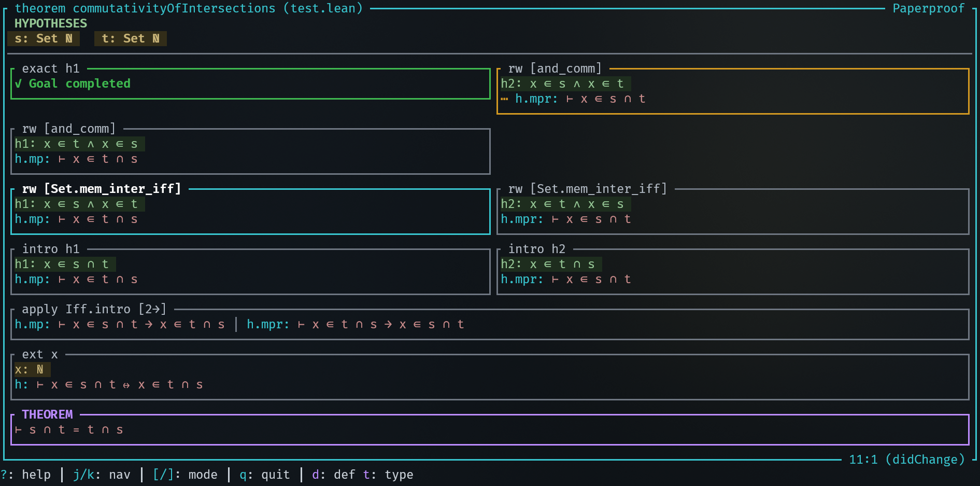Select the 'exact h1' tactic box title
The width and height of the screenshot is (980, 486).
[51, 68]
